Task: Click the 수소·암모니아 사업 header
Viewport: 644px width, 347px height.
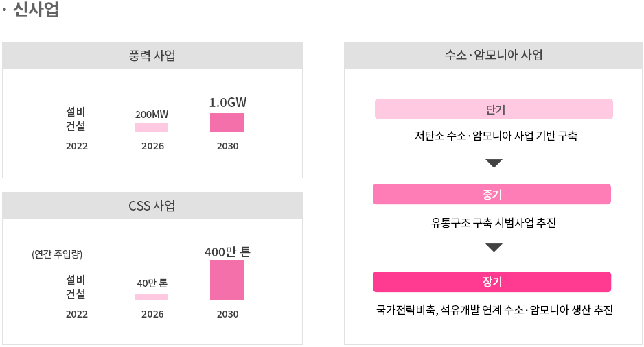Action: [x=493, y=56]
